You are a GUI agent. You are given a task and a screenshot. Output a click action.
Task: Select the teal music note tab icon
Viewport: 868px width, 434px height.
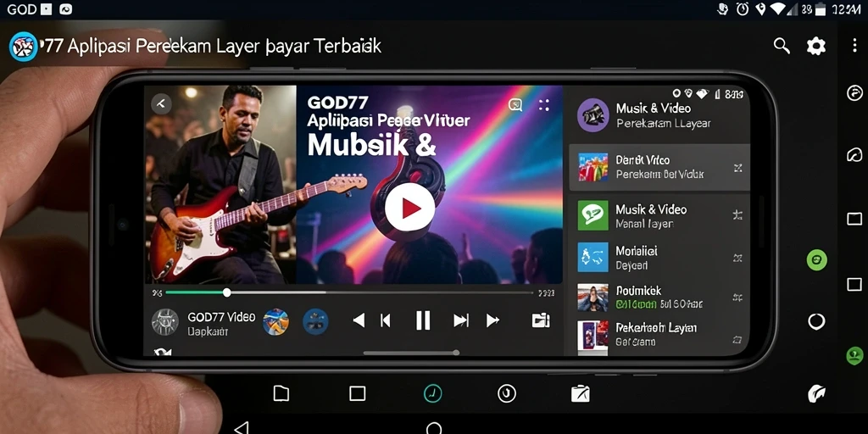pos(433,393)
